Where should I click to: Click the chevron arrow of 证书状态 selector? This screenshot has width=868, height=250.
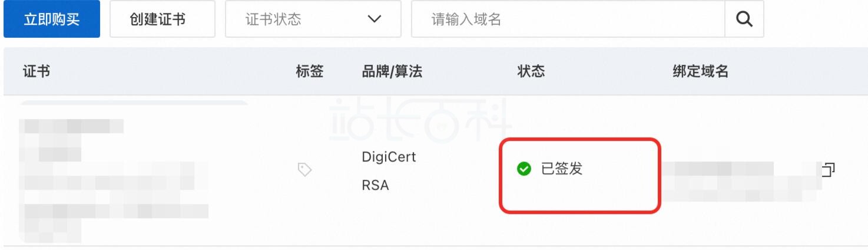(374, 19)
